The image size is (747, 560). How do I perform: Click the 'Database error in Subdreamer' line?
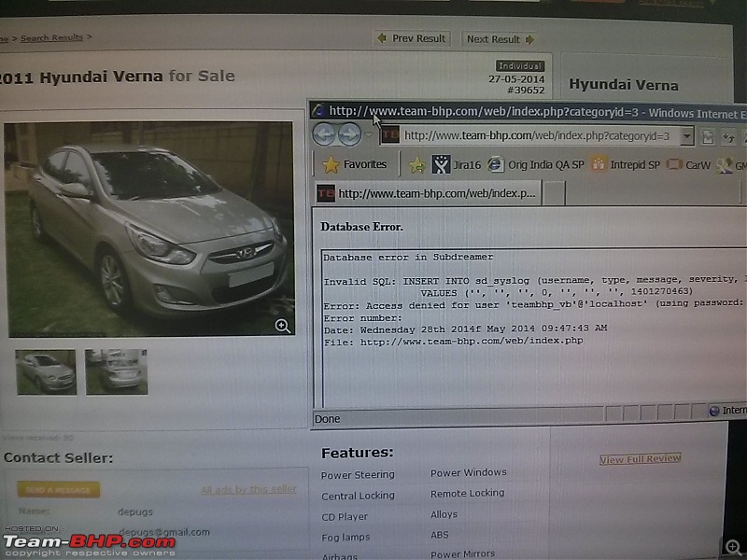408,258
